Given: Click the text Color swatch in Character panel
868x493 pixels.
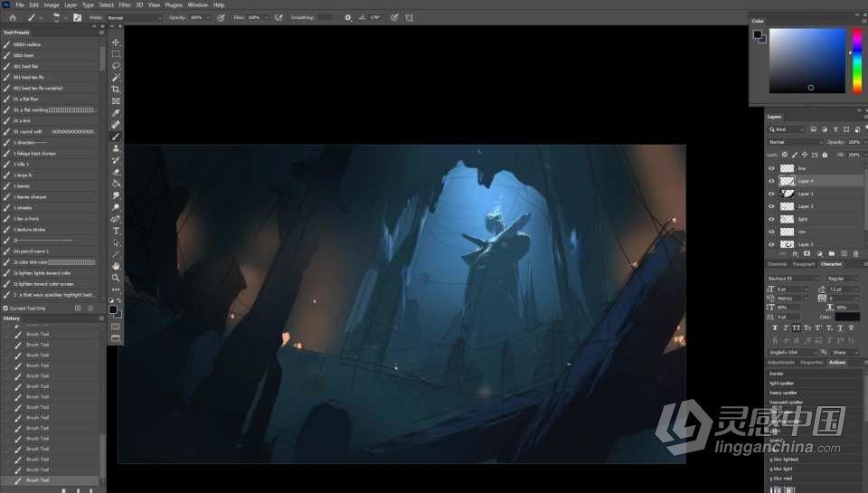Looking at the screenshot, I should pyautogui.click(x=847, y=317).
